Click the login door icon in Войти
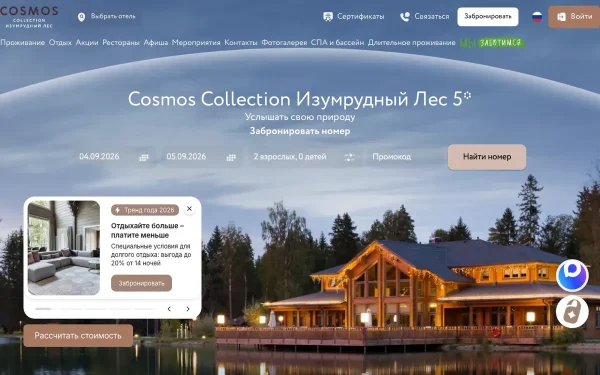The height and width of the screenshot is (375, 600). click(x=561, y=17)
